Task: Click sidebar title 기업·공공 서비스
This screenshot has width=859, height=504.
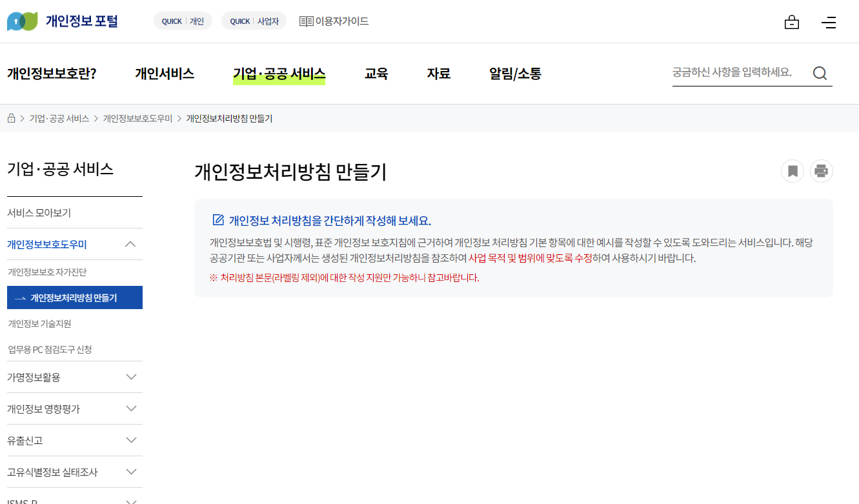Action: click(x=60, y=169)
